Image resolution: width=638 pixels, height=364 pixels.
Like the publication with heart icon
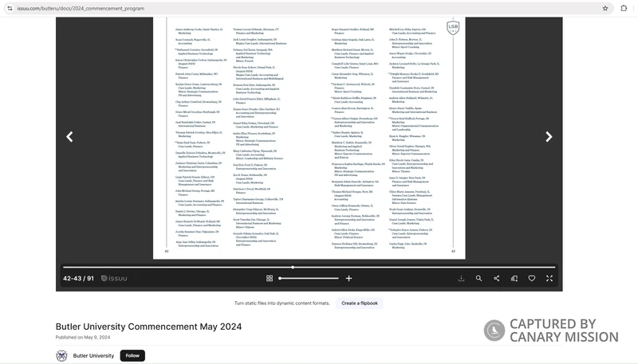click(531, 279)
